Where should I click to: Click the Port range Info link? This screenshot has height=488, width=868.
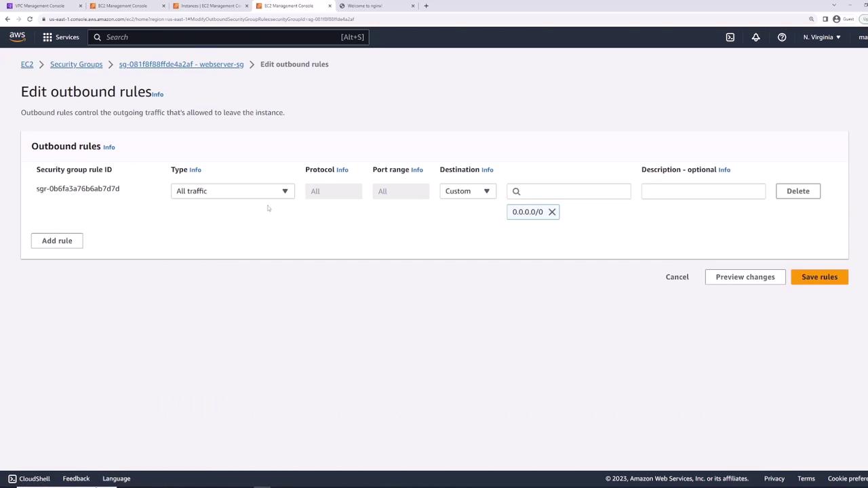pyautogui.click(x=417, y=170)
